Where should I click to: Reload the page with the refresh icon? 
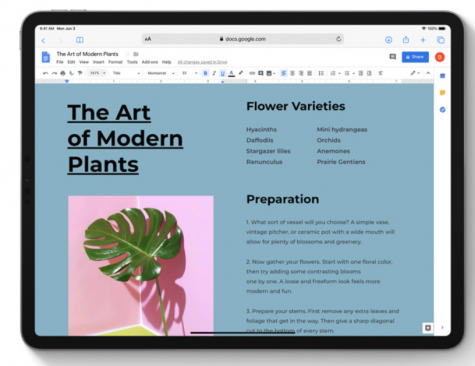pos(339,39)
